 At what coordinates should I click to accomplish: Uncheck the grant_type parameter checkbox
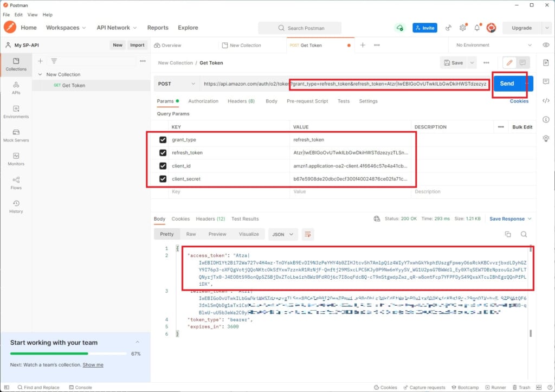163,139
